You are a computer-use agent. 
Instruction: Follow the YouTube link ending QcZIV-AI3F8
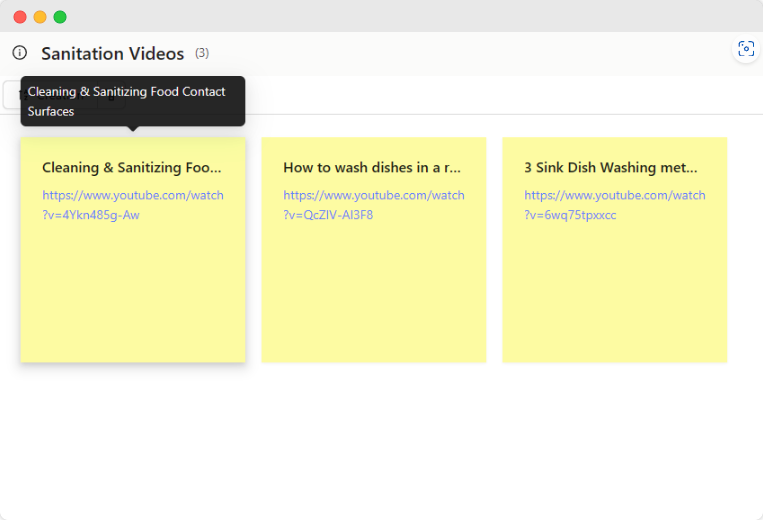click(374, 205)
